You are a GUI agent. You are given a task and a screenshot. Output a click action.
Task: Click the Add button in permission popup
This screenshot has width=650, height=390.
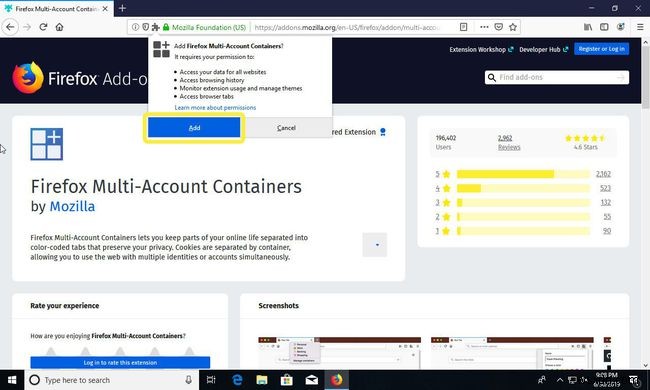pyautogui.click(x=194, y=128)
